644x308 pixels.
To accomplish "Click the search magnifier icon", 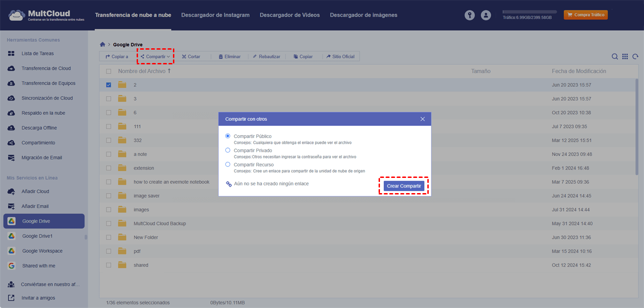I will pos(615,57).
